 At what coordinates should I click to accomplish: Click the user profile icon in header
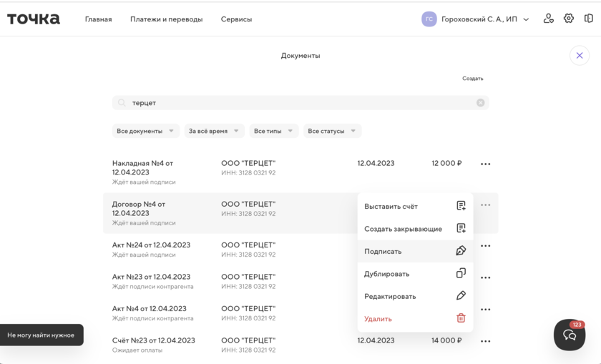point(549,19)
